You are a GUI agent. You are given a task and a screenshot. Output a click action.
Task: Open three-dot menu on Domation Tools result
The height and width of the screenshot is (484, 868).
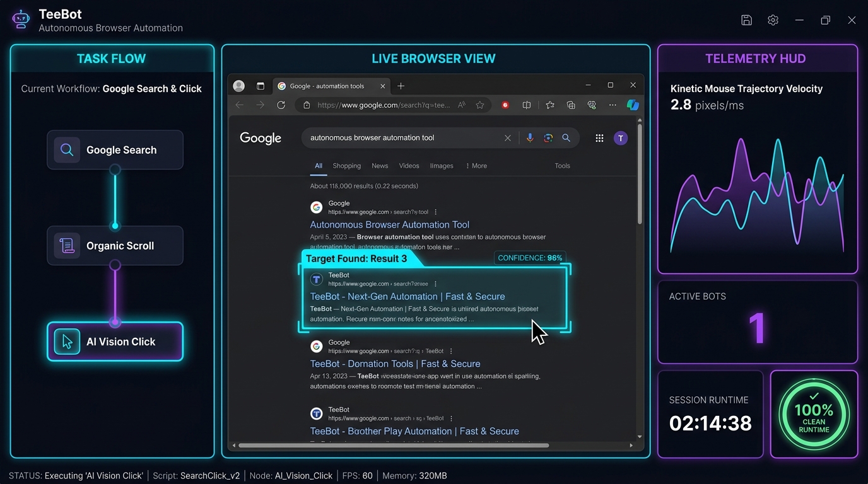pyautogui.click(x=451, y=351)
